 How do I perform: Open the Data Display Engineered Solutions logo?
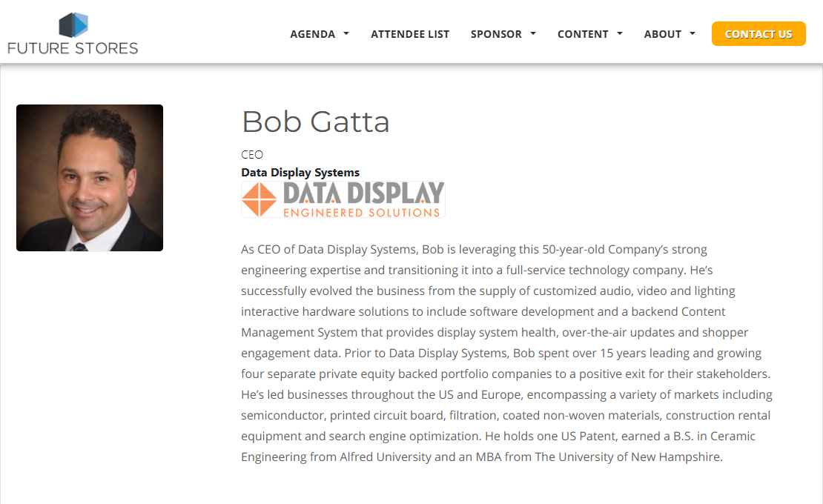click(x=343, y=199)
